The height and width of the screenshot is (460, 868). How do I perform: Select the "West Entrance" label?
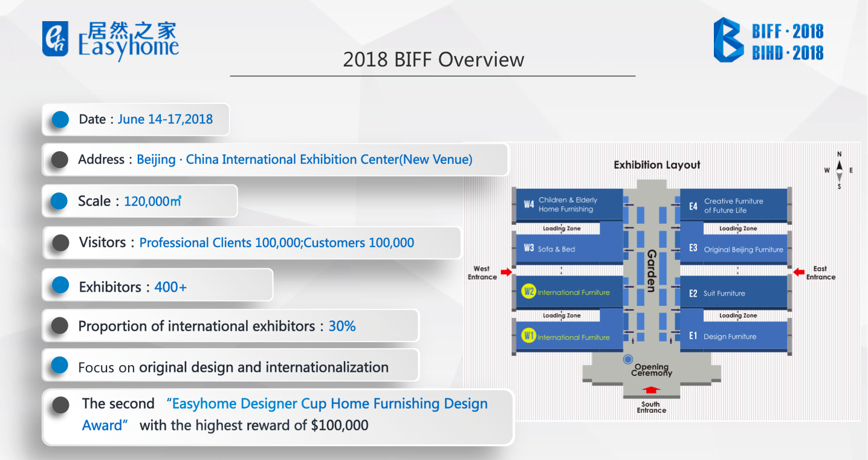click(482, 273)
